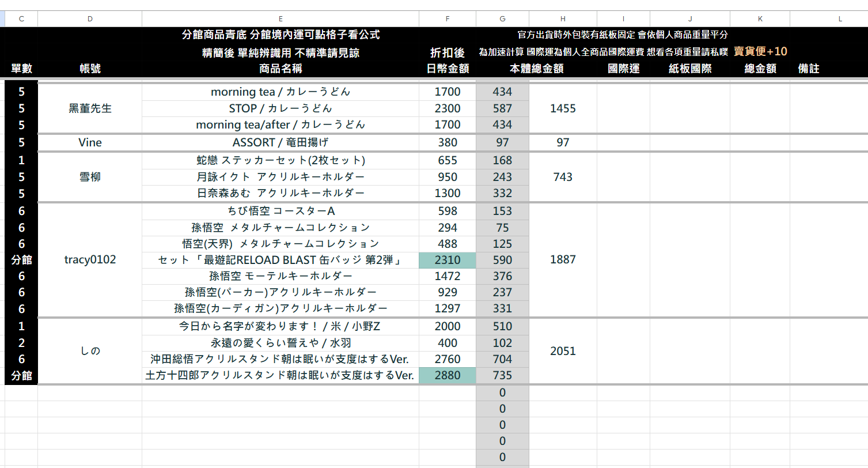The width and height of the screenshot is (868, 468).
Task: Click yen amount 655
Action: pyautogui.click(x=448, y=160)
